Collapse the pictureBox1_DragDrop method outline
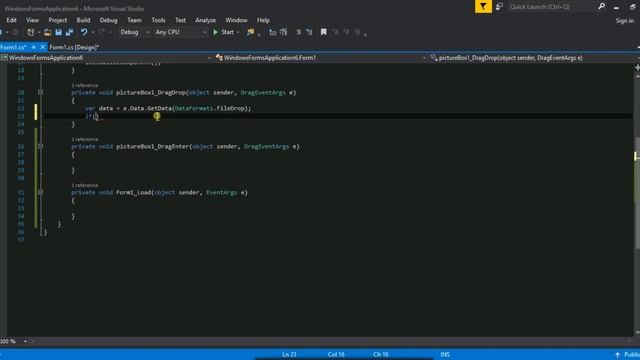The width and height of the screenshot is (640, 360). (40, 93)
